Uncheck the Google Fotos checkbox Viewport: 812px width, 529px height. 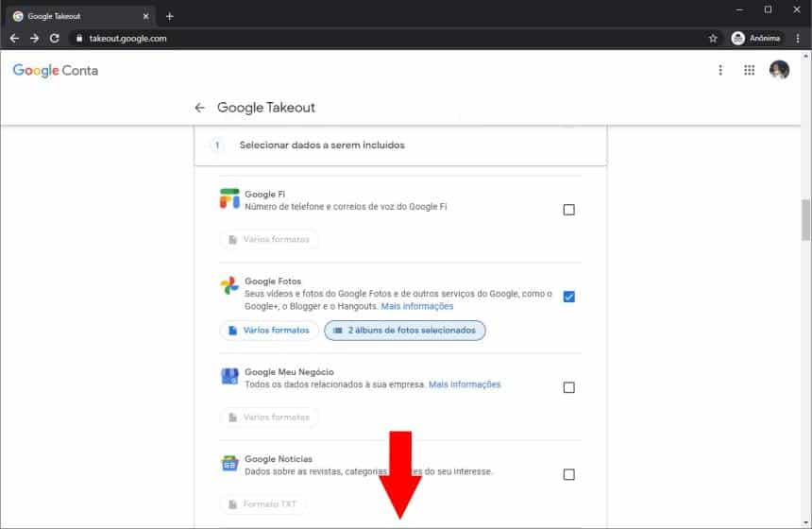569,297
